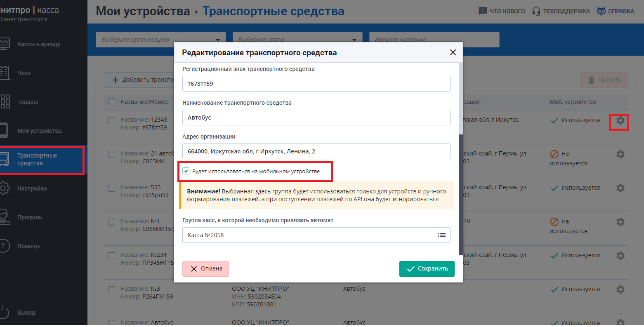Open settings gear for row 555
This screenshot has height=327, width=644.
pyautogui.click(x=620, y=188)
